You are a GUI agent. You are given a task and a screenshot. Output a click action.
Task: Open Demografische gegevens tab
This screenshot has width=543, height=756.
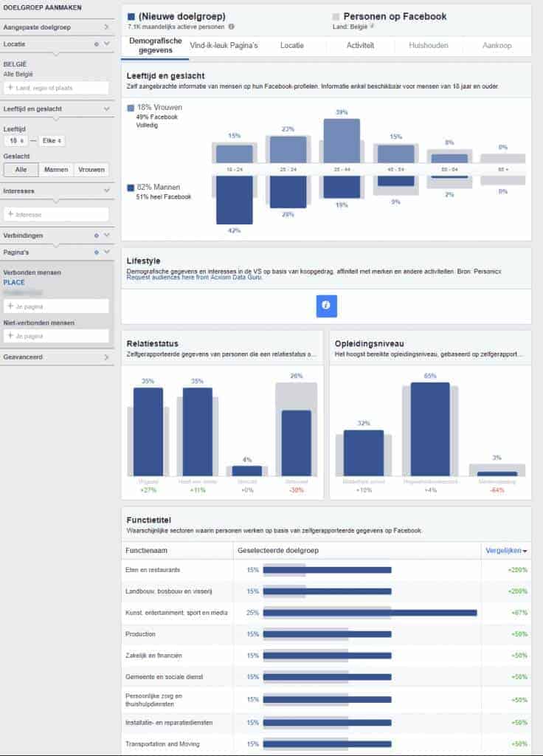[155, 46]
